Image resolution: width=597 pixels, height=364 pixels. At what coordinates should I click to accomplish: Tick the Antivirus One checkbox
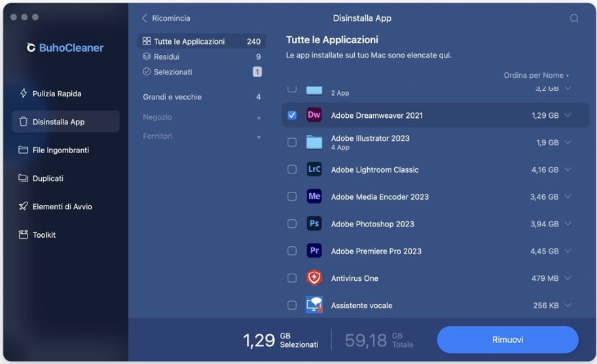tap(292, 278)
